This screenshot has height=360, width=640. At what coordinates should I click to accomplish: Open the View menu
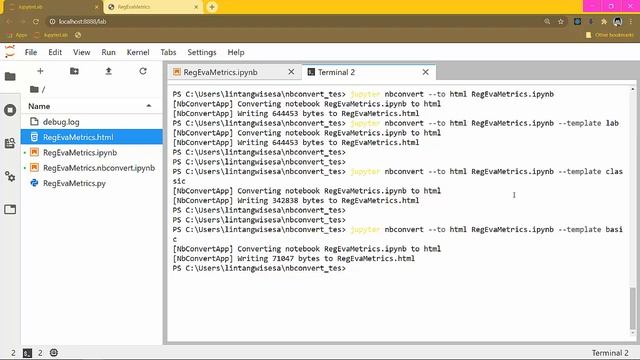click(x=82, y=52)
